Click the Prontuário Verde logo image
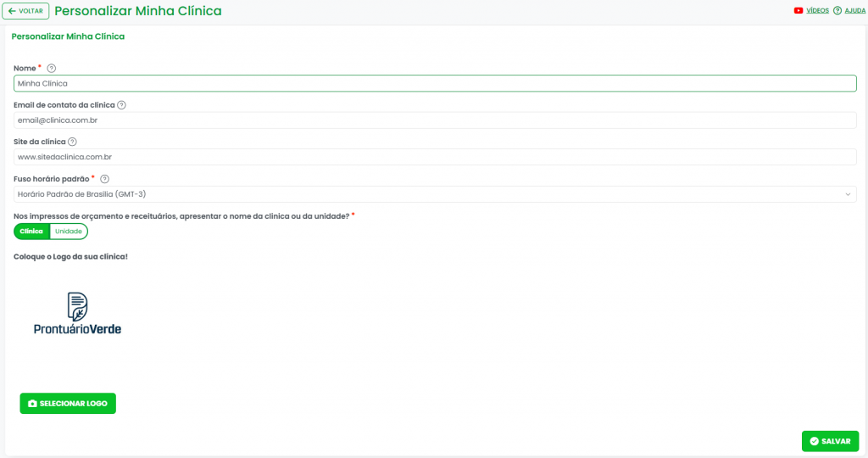Screen dimensions: 868x458 point(77,313)
